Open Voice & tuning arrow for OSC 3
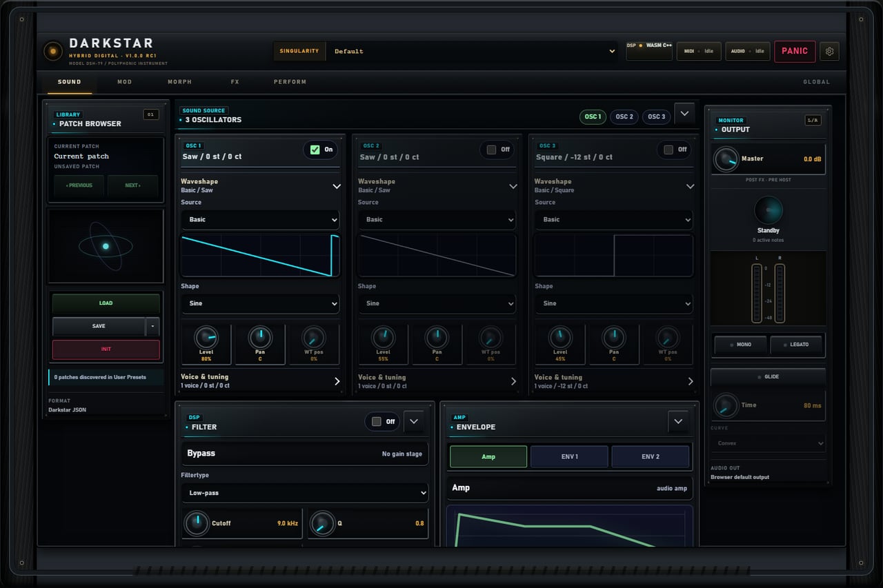The image size is (883, 588). coord(690,381)
